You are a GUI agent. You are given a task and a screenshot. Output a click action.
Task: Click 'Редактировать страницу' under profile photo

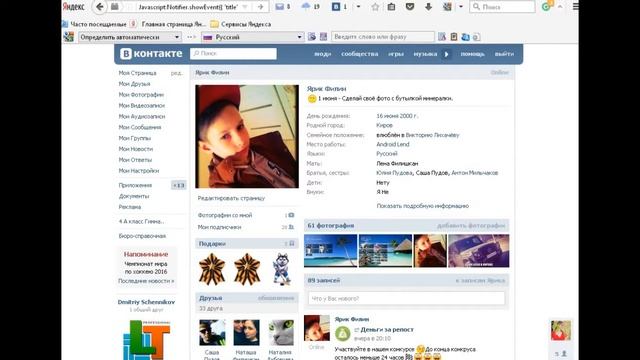[231, 198]
